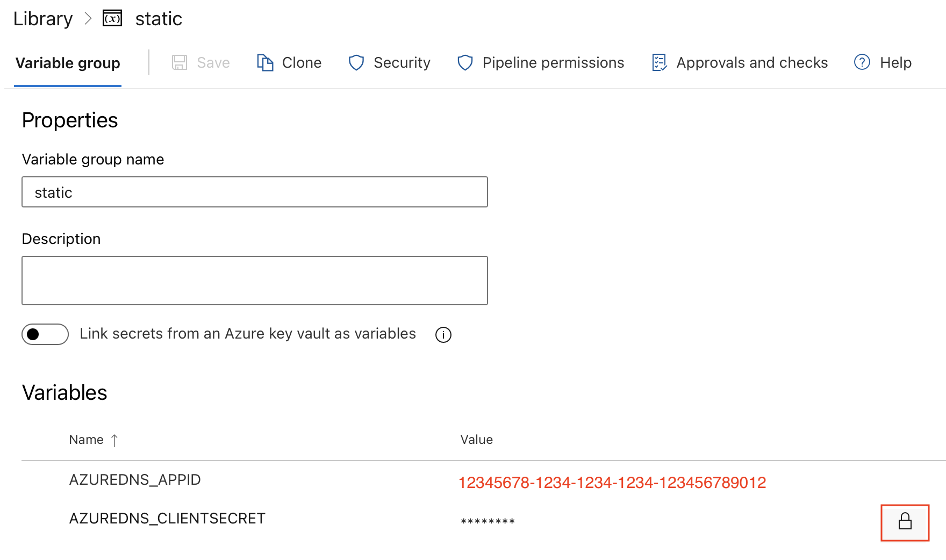Image resolution: width=946 pixels, height=560 pixels.
Task: Click the Description label
Action: pyautogui.click(x=61, y=239)
